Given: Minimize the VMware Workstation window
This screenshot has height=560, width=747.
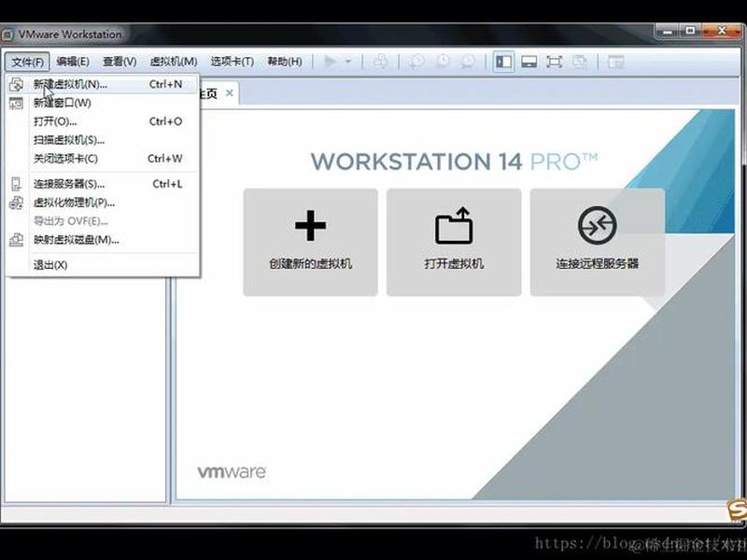Looking at the screenshot, I should pyautogui.click(x=668, y=31).
